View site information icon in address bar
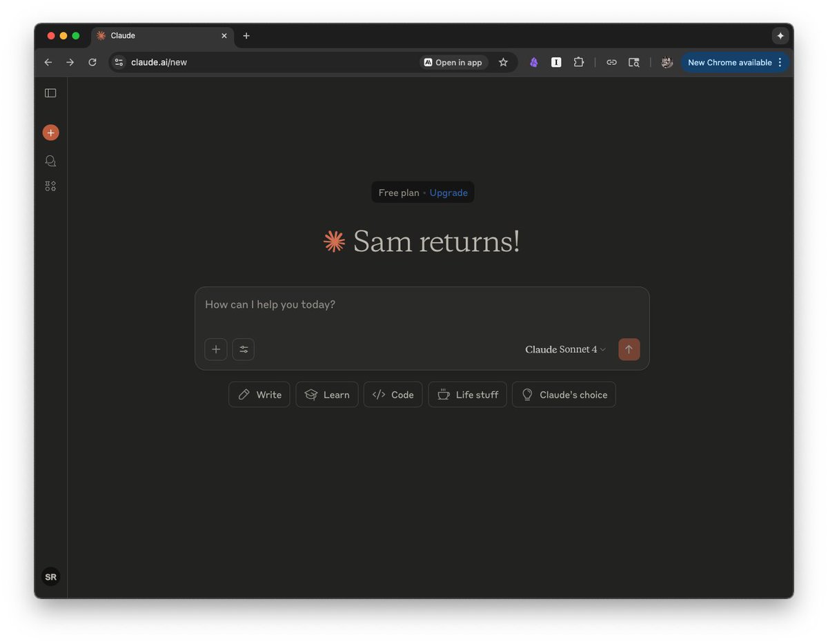The image size is (828, 644). pos(119,62)
